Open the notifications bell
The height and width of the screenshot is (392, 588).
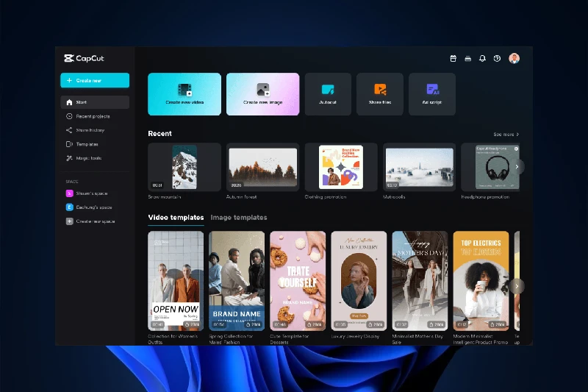pyautogui.click(x=482, y=58)
